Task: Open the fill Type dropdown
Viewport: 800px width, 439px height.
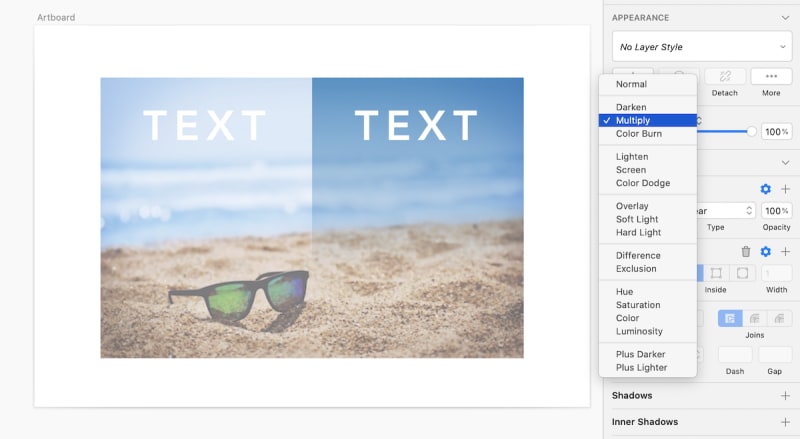Action: click(725, 211)
